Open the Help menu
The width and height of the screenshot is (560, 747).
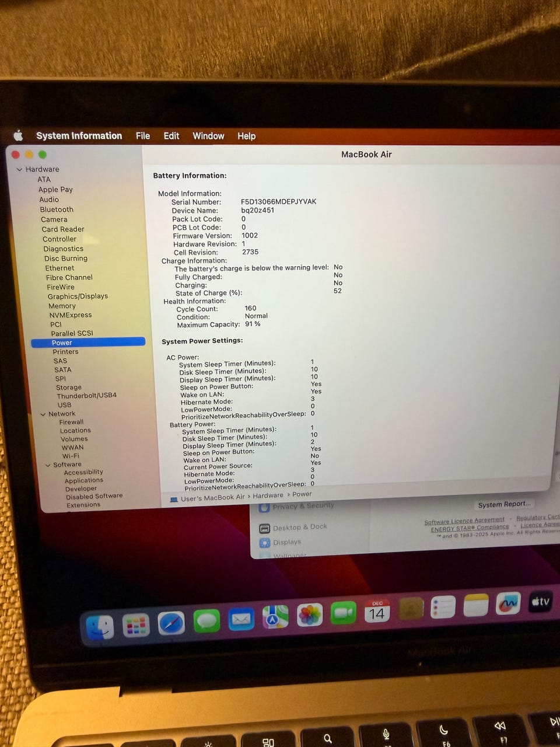pyautogui.click(x=246, y=136)
